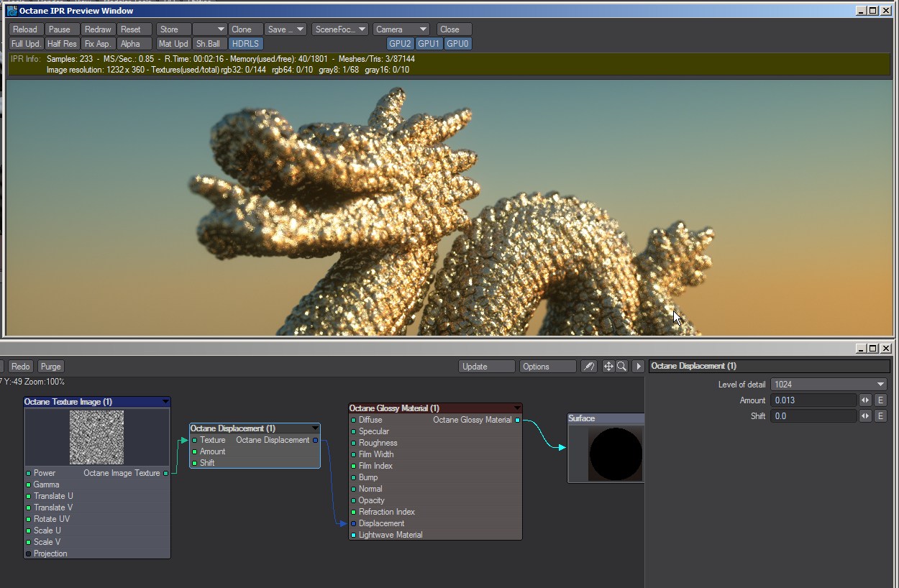Click the right-arrow panel expand icon

[638, 367]
